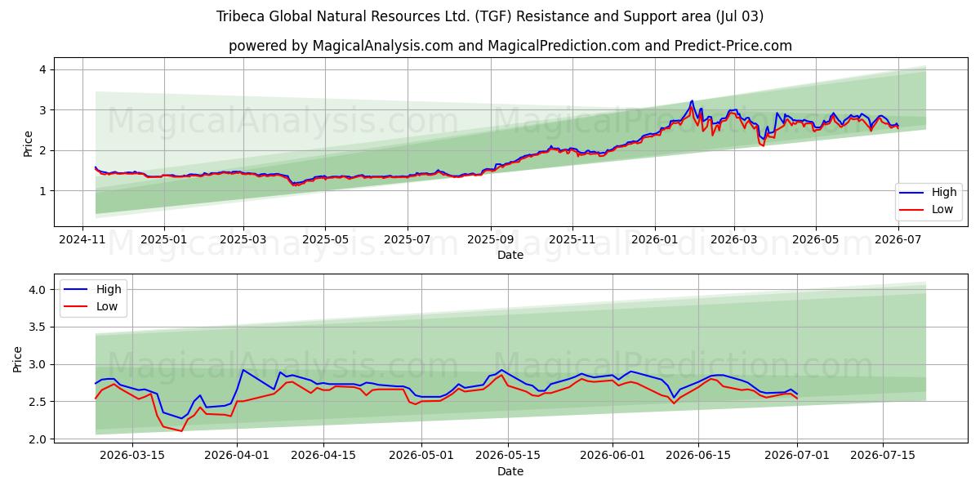Click the bottom chart '2026-04-15' date label

click(x=323, y=457)
